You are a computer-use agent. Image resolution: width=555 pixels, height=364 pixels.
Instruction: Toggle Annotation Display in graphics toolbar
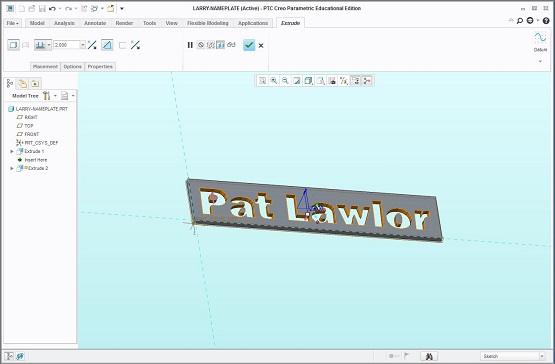pos(355,81)
